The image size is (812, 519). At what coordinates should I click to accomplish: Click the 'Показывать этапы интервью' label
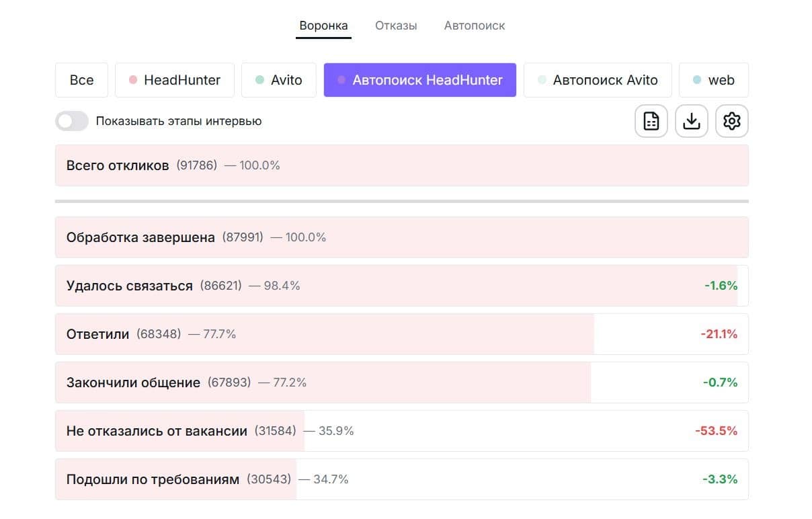[x=179, y=122]
